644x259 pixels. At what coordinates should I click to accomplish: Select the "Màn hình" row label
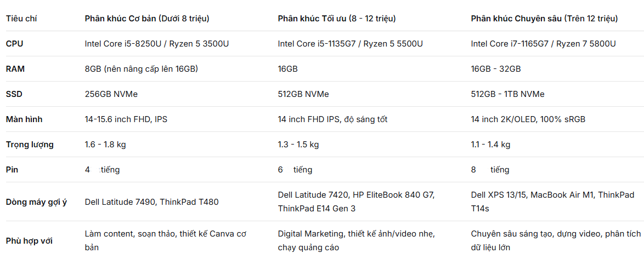point(24,119)
